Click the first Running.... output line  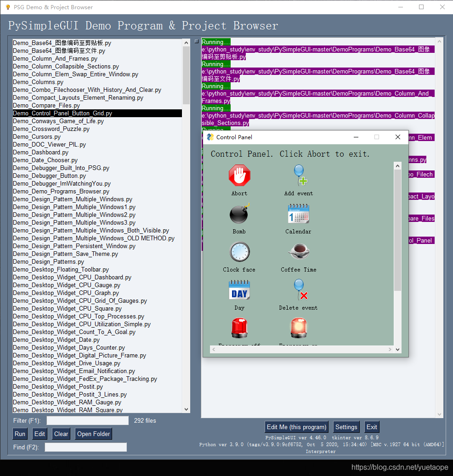pos(216,42)
